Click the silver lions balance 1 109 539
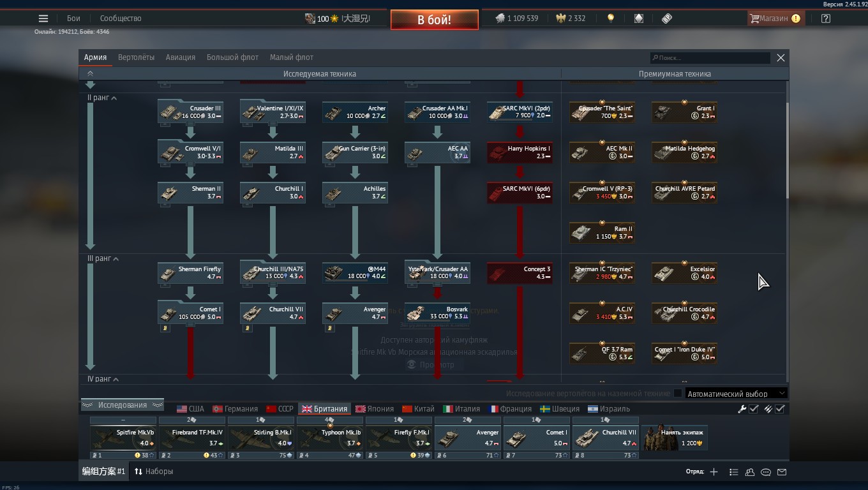 pos(516,19)
